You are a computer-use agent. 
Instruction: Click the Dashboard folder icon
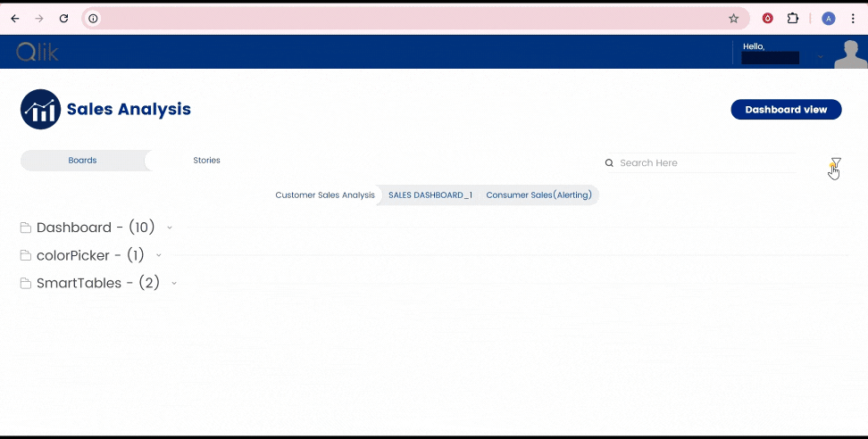[26, 228]
